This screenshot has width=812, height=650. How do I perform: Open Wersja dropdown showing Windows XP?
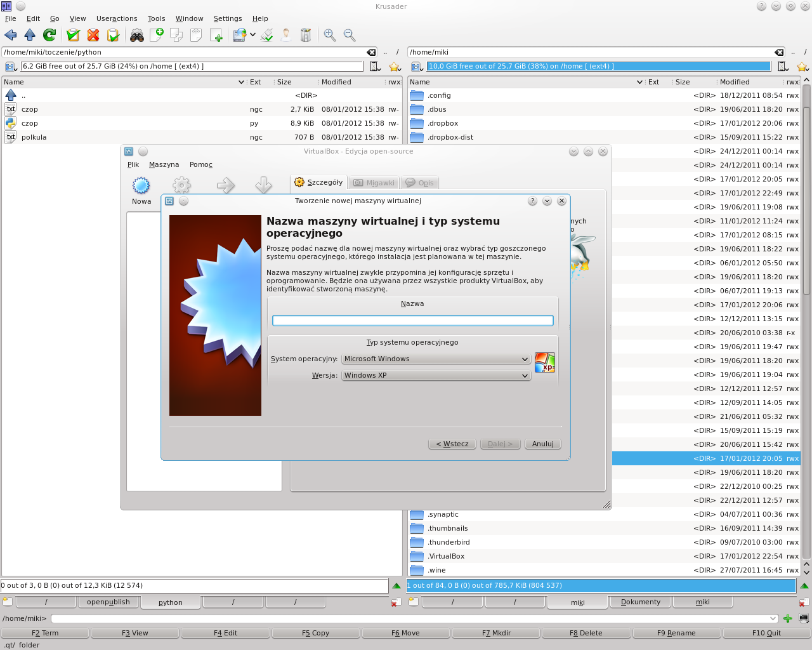pos(436,375)
